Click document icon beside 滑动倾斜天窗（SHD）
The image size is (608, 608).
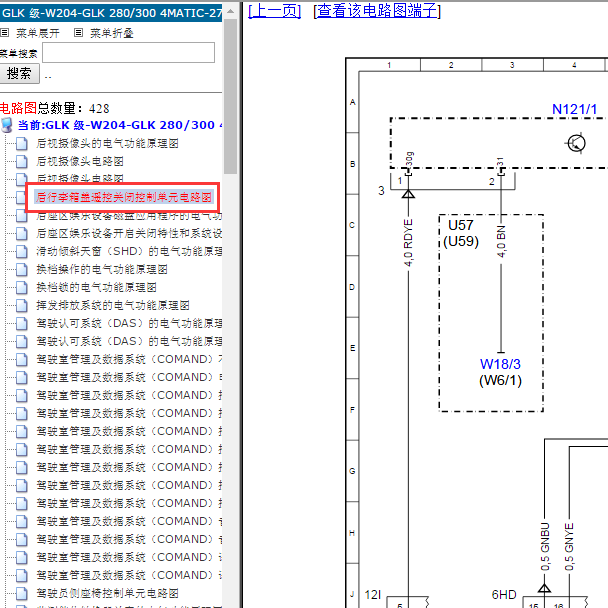click(22, 251)
